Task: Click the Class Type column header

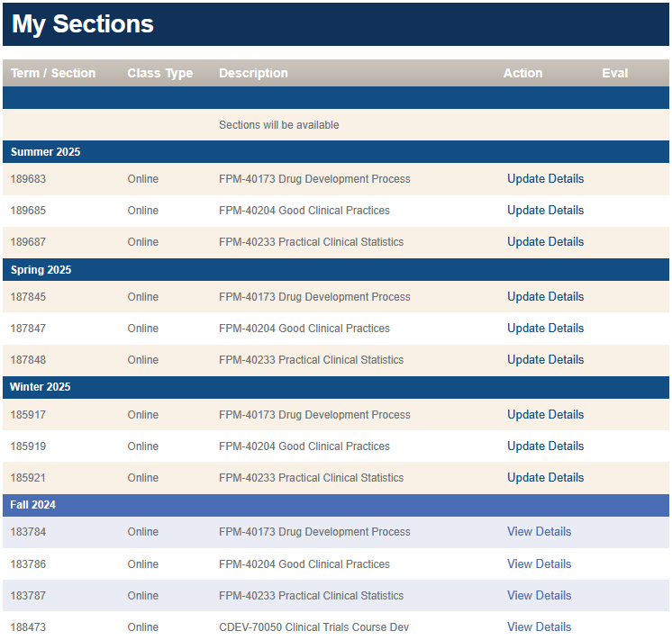Action: coord(160,73)
